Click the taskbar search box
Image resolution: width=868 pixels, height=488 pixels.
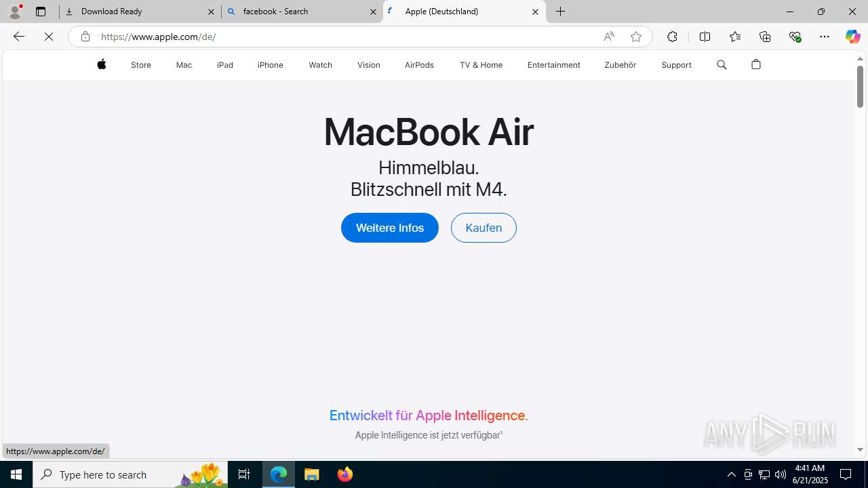point(130,474)
